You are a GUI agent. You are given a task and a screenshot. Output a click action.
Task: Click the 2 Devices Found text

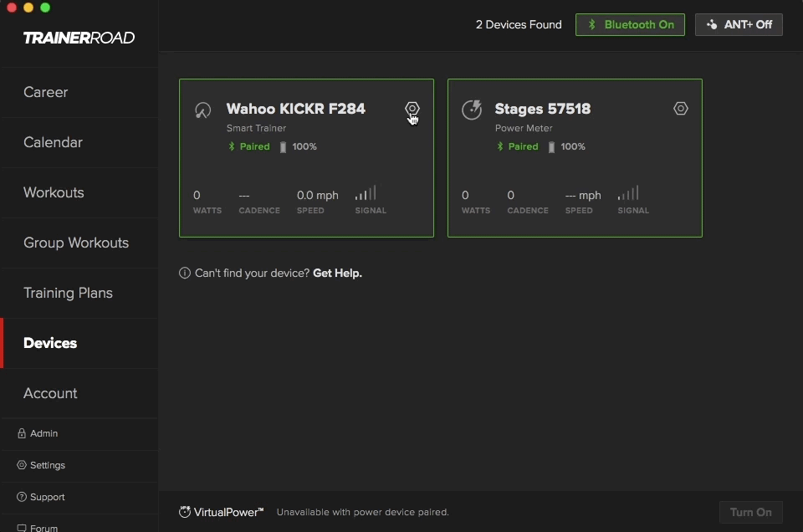(x=519, y=24)
